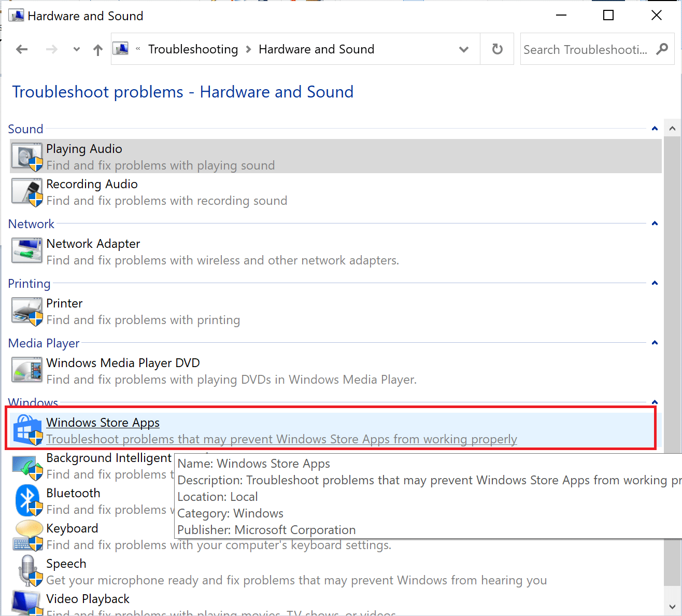Navigate to Troubleshooting in the breadcrumb
The image size is (682, 616).
point(193,49)
